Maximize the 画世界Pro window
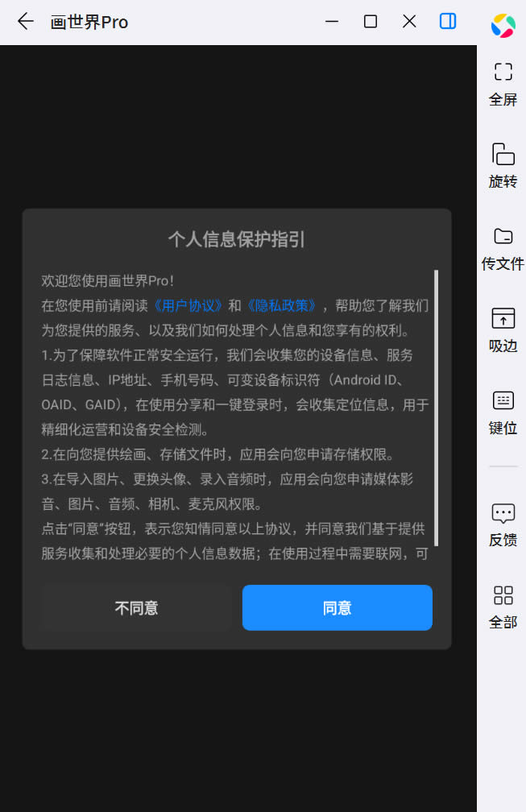 pyautogui.click(x=371, y=21)
